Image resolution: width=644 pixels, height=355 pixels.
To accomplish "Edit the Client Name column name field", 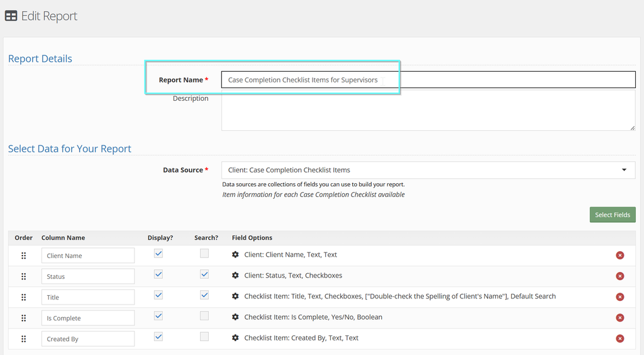I will pyautogui.click(x=88, y=256).
